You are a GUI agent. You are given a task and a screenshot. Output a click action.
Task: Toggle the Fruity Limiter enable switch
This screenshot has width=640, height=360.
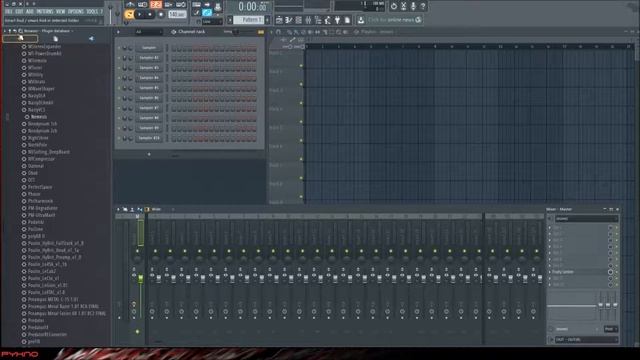611,272
